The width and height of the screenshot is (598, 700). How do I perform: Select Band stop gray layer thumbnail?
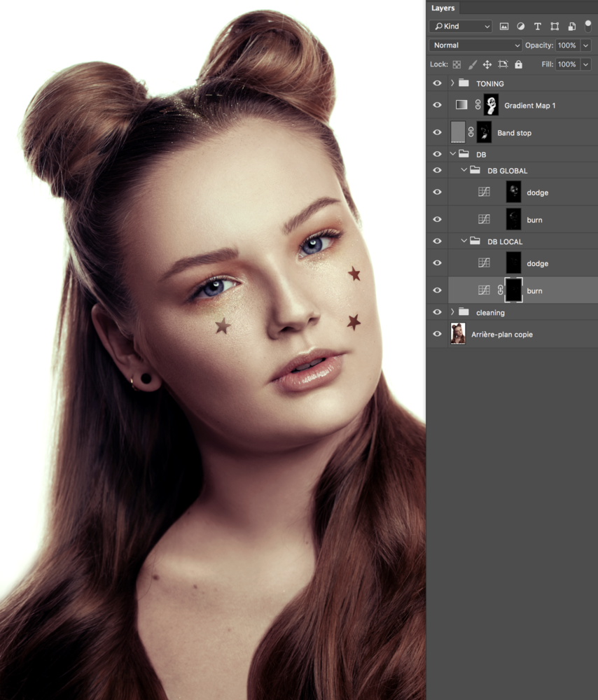[x=458, y=132]
